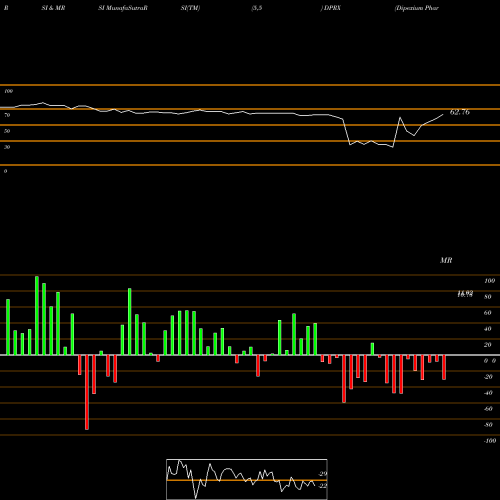The width and height of the screenshot is (500, 500).
Task: Click the 62.76 RSI value label
Action: (x=460, y=112)
